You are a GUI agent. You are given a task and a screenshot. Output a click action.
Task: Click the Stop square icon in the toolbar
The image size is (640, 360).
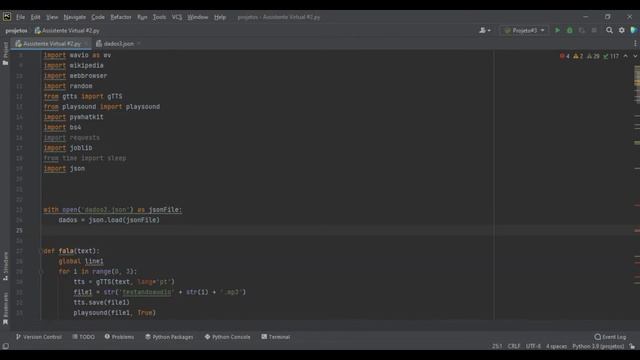point(594,31)
